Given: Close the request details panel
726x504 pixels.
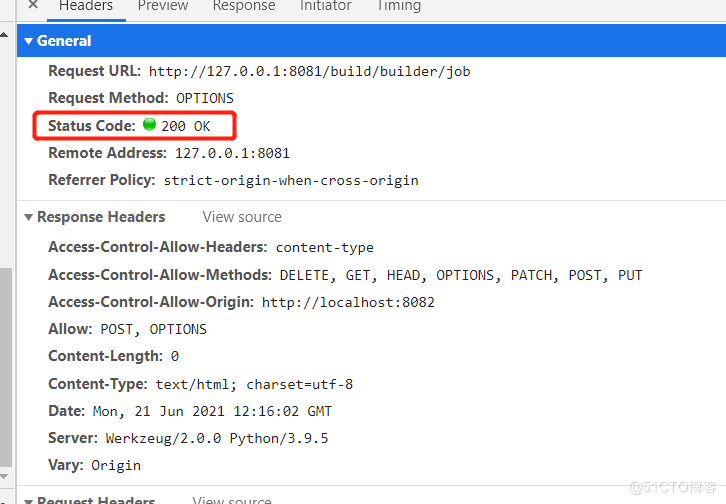Looking at the screenshot, I should point(33,5).
